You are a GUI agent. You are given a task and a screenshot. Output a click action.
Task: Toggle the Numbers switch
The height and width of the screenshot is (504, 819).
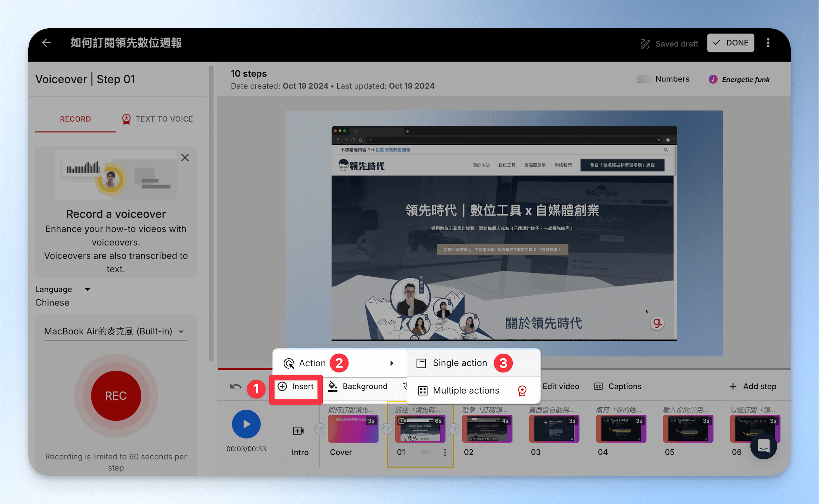point(643,79)
